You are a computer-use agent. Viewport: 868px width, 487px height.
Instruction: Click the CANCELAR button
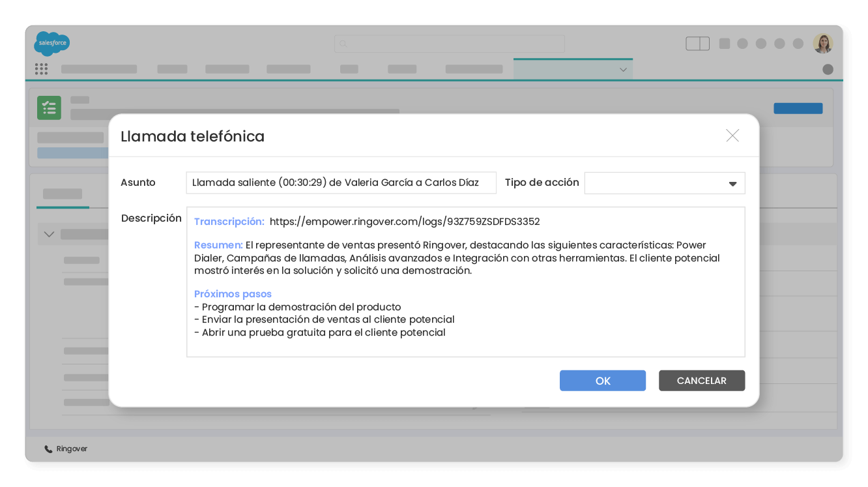tap(702, 380)
